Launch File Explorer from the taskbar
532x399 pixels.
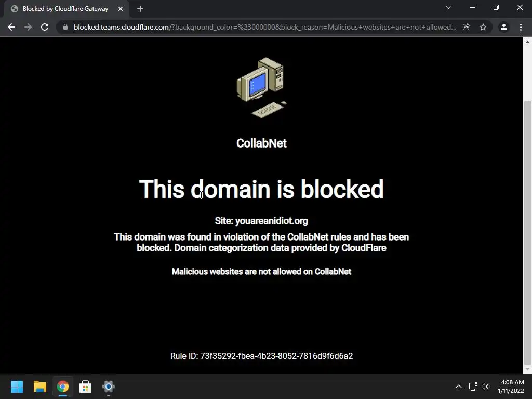[x=39, y=387]
